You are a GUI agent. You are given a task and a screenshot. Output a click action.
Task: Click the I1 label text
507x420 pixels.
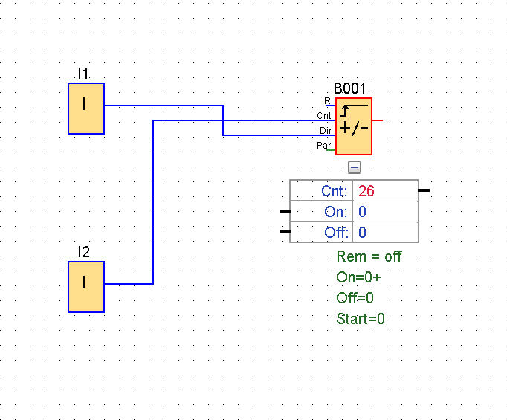pyautogui.click(x=83, y=74)
